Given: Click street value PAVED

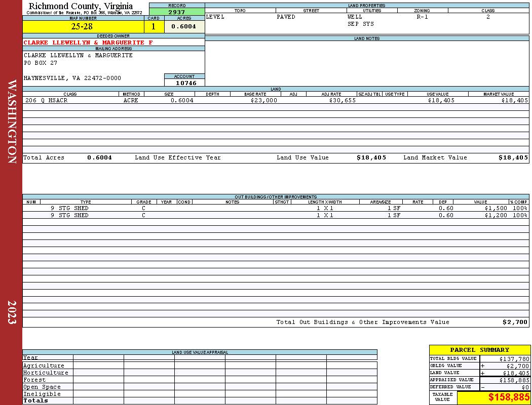Looking at the screenshot, I should 286,17.
